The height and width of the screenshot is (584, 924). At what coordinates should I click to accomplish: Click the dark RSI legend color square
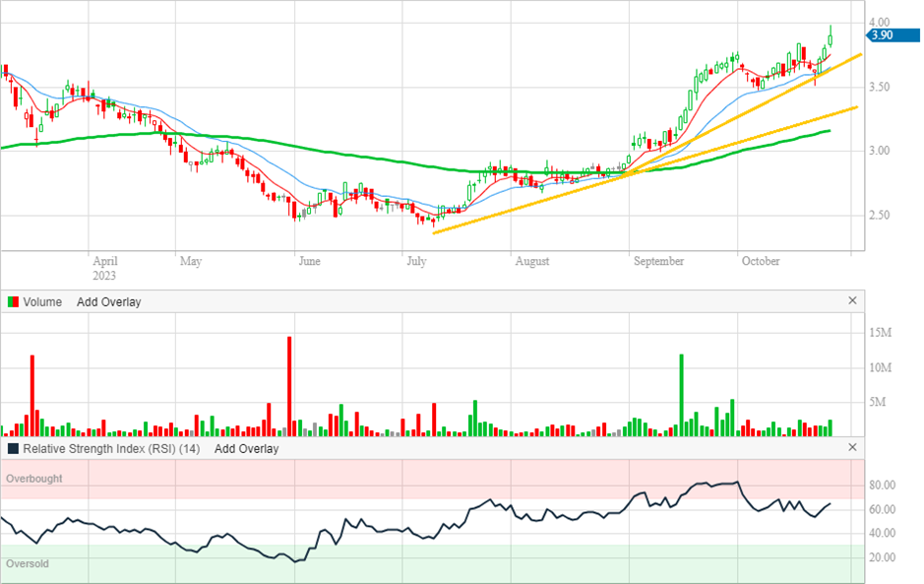point(13,449)
